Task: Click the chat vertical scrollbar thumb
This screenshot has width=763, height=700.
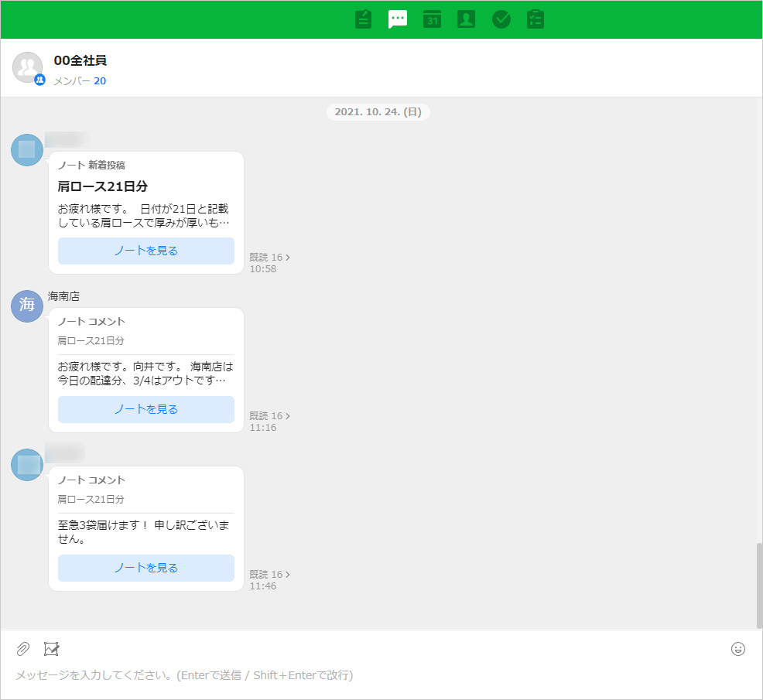Action: pos(758,585)
